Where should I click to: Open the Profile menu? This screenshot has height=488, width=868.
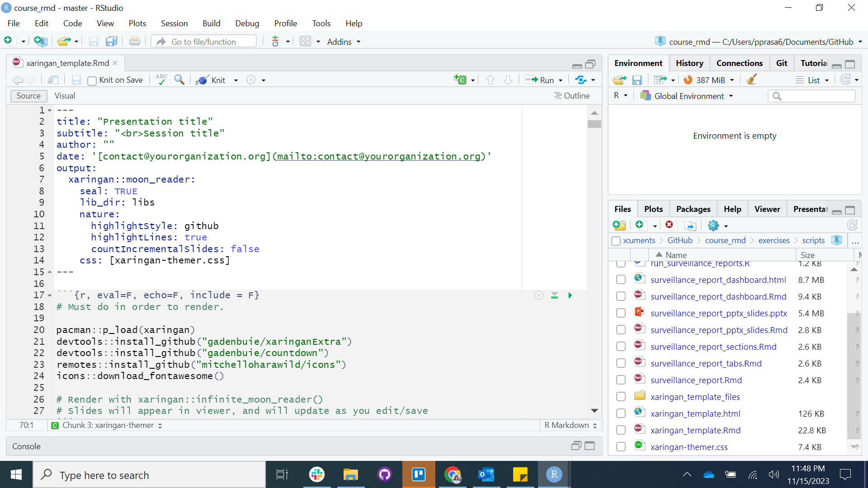[x=285, y=23]
